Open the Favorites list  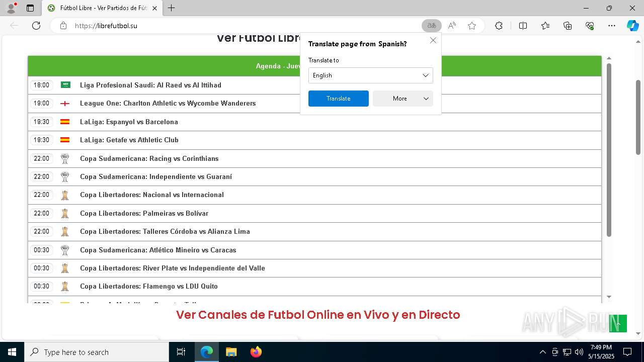click(x=545, y=26)
